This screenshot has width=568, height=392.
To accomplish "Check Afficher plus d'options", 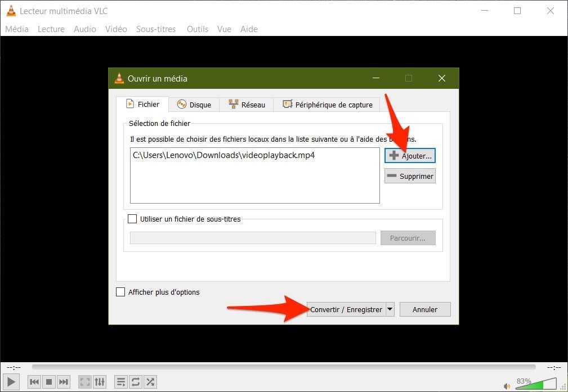I will [x=120, y=292].
